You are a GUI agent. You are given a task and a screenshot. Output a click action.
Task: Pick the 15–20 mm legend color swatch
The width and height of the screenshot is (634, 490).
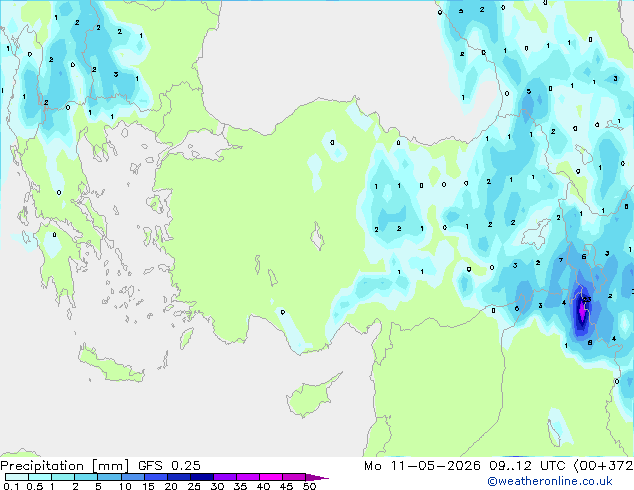[x=155, y=477]
